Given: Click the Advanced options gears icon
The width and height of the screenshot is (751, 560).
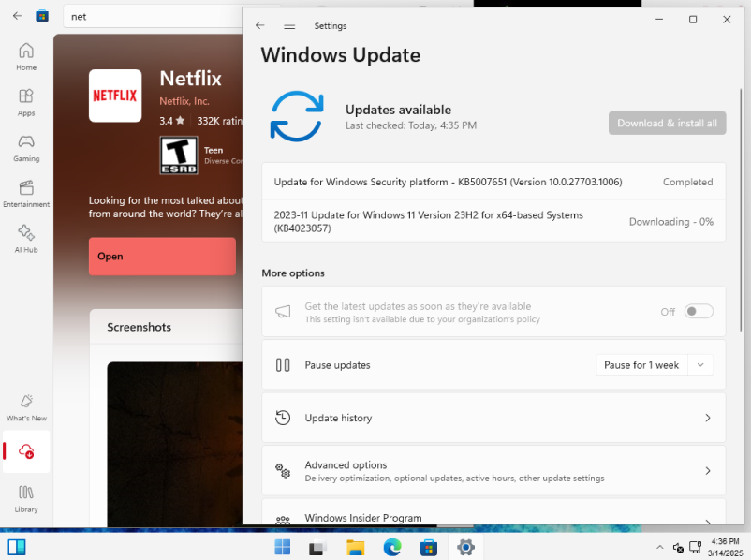Looking at the screenshot, I should coord(283,470).
